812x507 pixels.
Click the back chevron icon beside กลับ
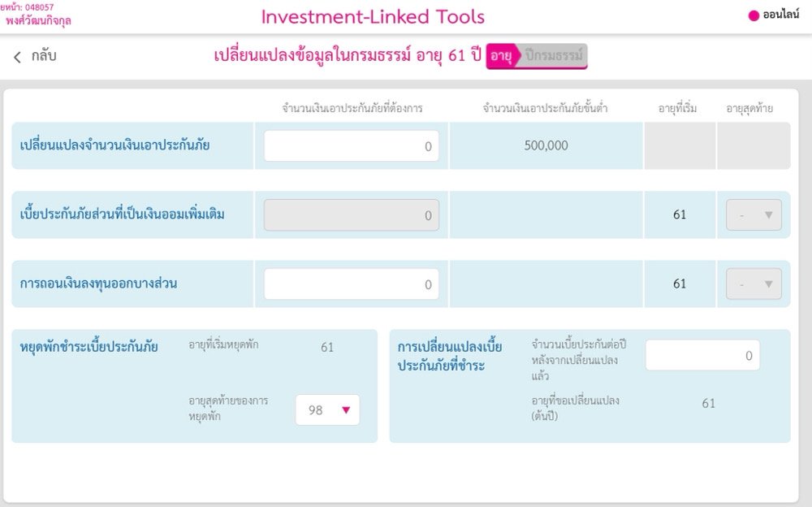(18, 54)
